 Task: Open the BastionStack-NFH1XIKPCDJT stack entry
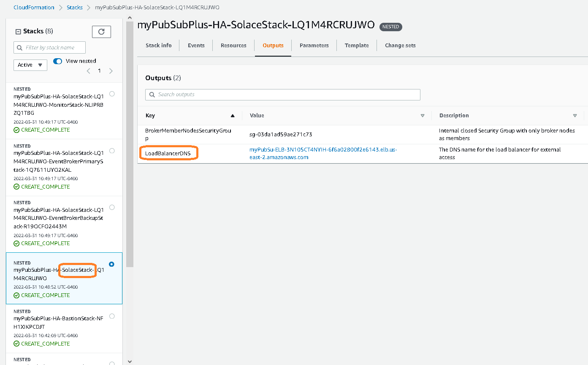59,323
